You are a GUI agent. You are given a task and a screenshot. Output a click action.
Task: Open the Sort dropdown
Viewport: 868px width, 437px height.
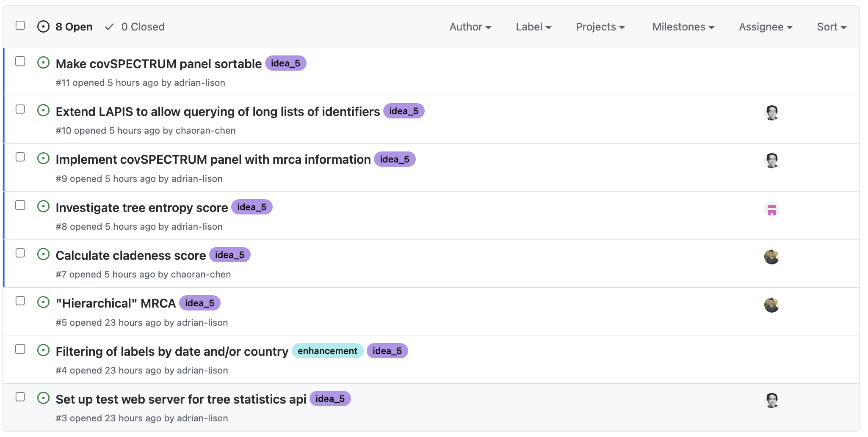[831, 27]
